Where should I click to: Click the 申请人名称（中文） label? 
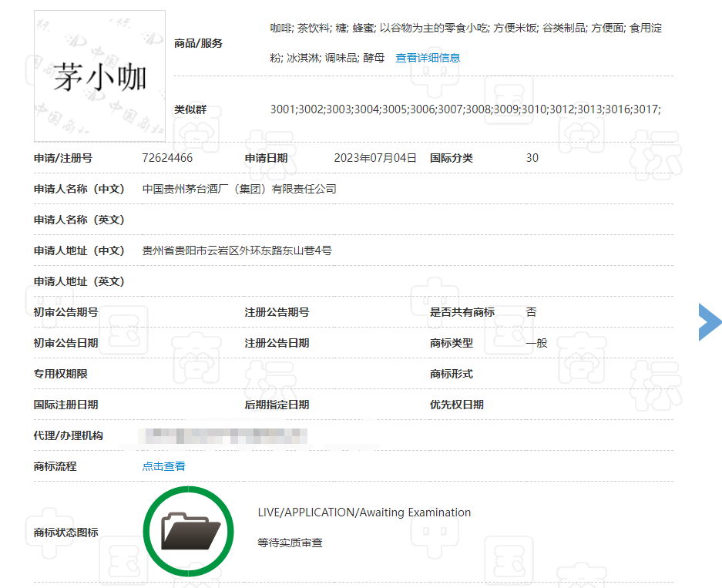click(x=79, y=189)
